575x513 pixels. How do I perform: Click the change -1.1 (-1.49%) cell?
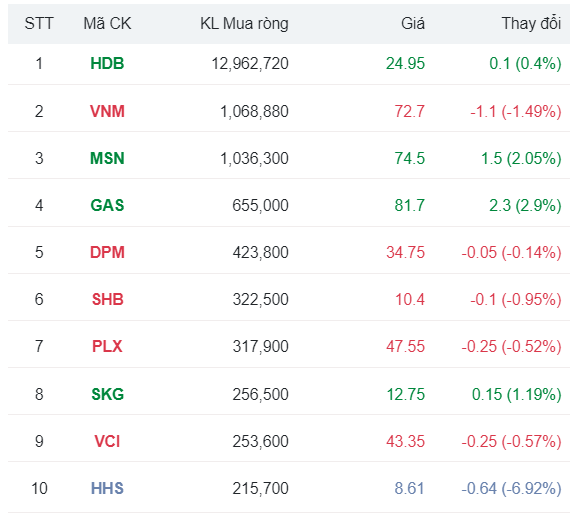point(516,111)
